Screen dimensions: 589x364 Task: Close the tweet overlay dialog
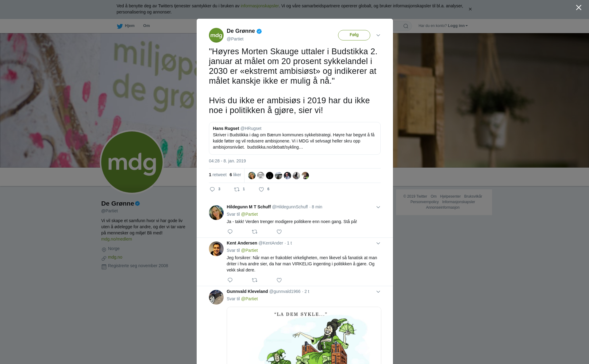579,8
